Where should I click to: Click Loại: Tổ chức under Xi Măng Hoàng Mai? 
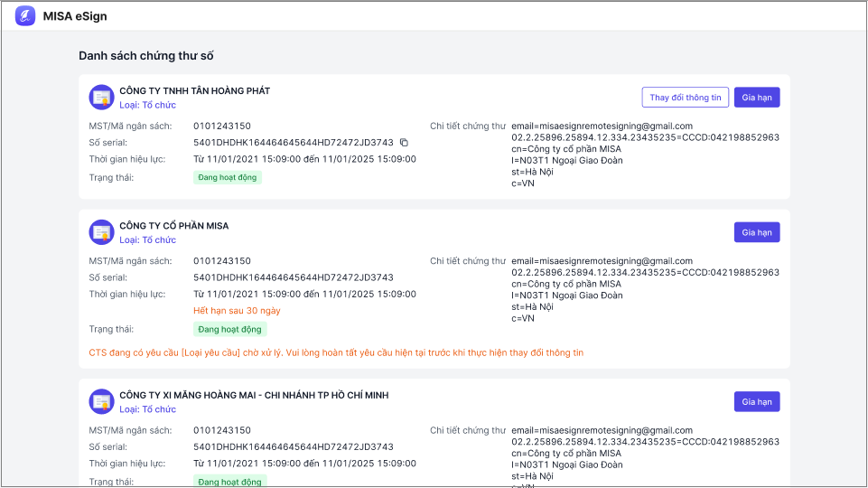[x=148, y=409]
